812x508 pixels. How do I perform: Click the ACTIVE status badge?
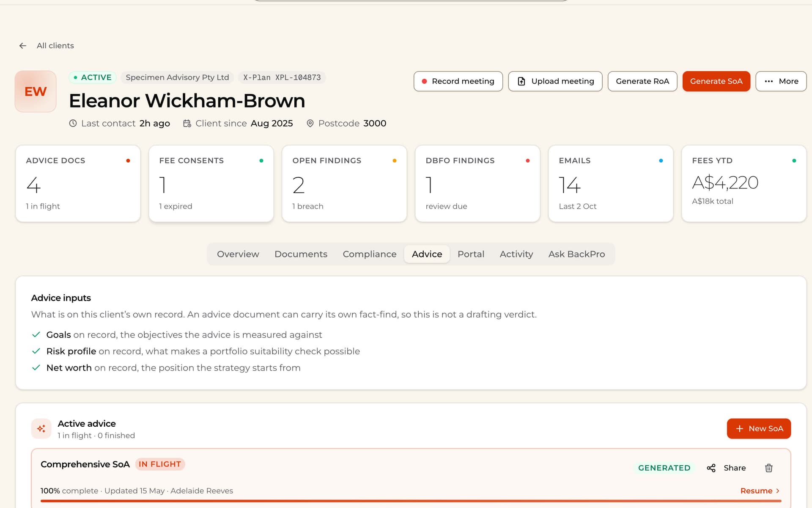click(x=93, y=77)
